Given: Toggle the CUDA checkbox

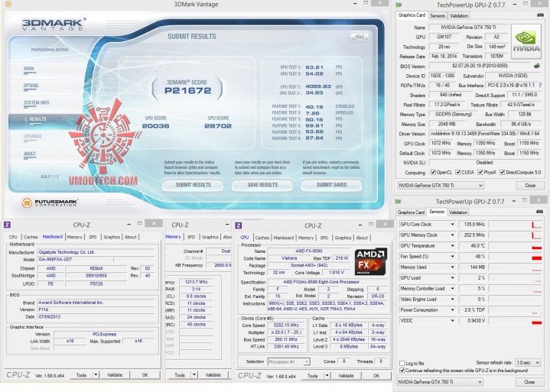Looking at the screenshot, I should [x=458, y=173].
